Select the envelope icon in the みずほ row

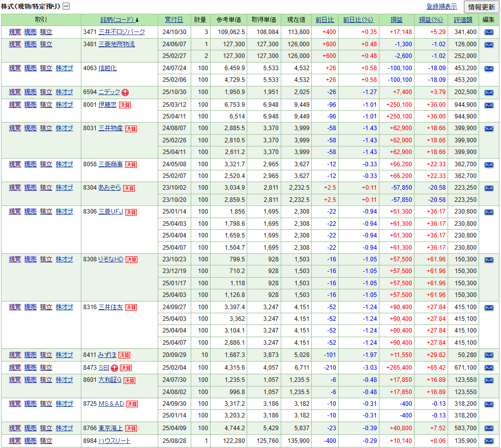(489, 355)
